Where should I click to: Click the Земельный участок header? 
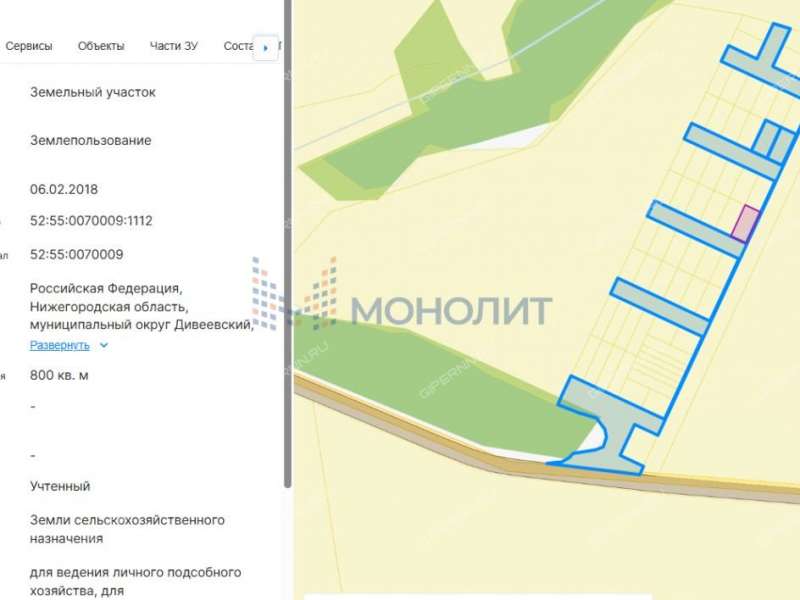pos(94,91)
